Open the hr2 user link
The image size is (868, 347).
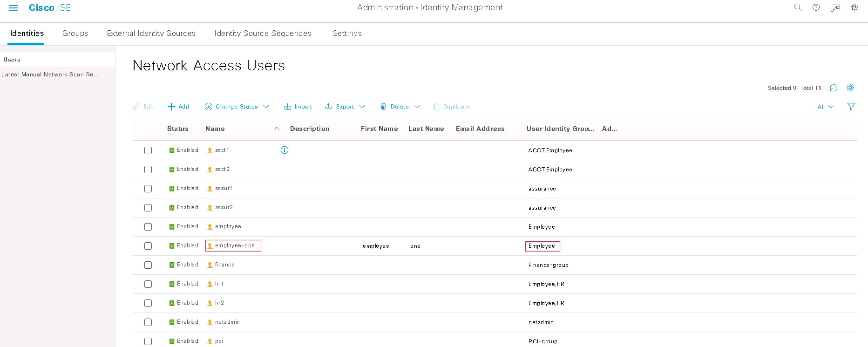coord(219,303)
